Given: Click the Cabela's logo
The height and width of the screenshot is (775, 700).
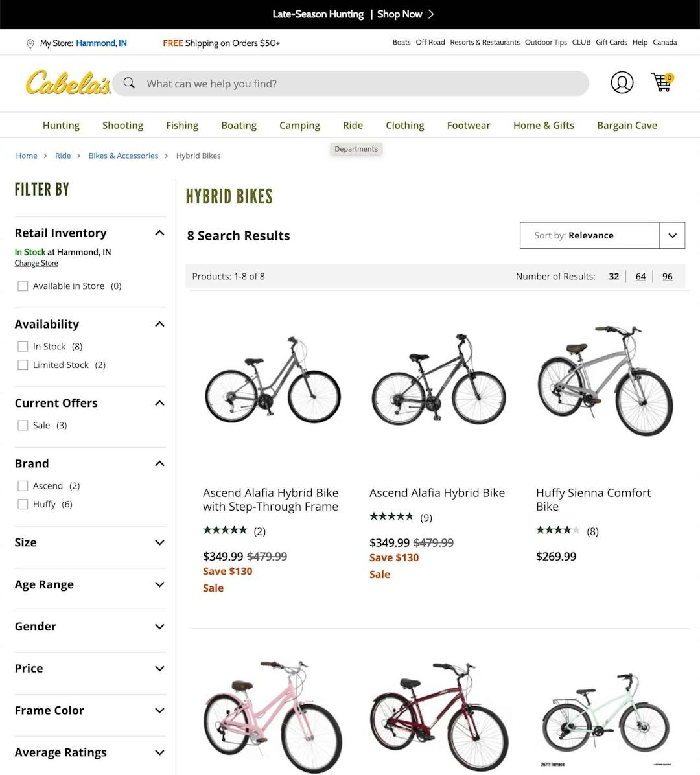Looking at the screenshot, I should click(x=67, y=83).
